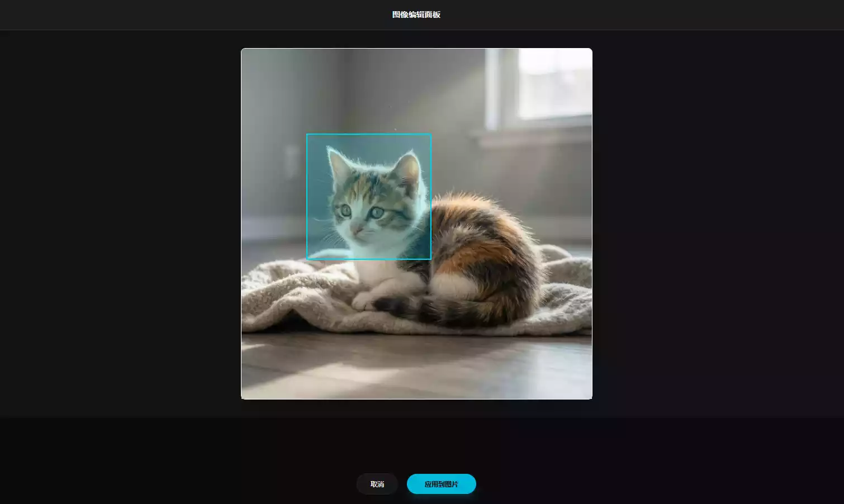Click the top edge midpoint of the selection box
Viewport: 844px width, 504px height.
pyautogui.click(x=369, y=134)
